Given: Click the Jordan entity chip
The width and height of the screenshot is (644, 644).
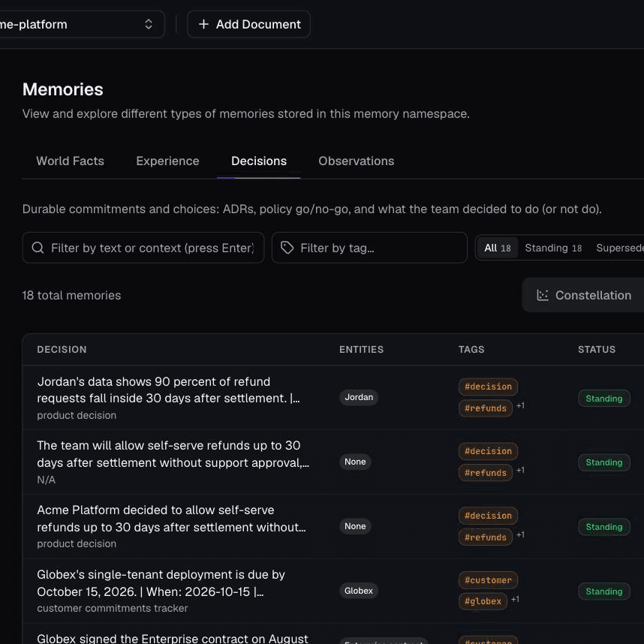Looking at the screenshot, I should [359, 397].
